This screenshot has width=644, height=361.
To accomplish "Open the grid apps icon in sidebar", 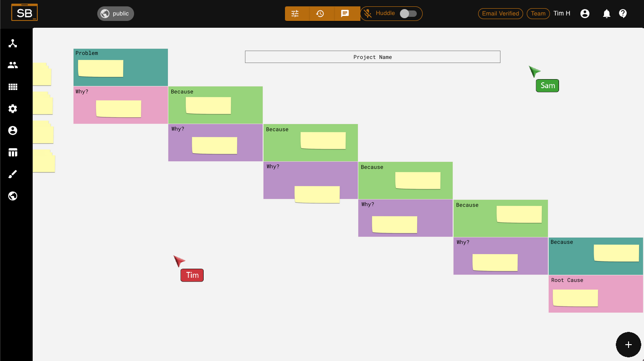I will (13, 87).
